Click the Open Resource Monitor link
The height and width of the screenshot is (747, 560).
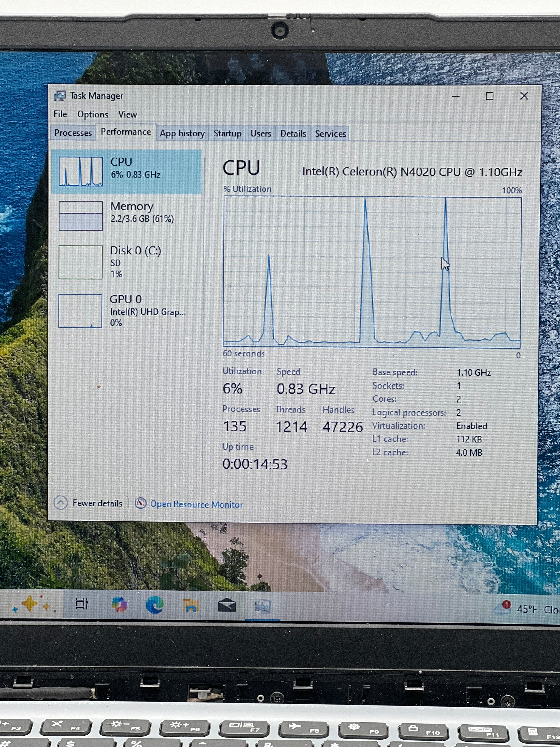(x=196, y=504)
